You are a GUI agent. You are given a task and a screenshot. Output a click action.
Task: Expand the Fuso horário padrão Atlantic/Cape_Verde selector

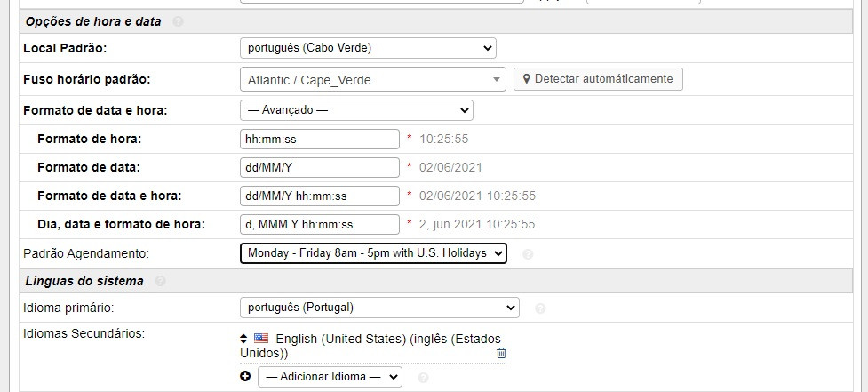[372, 80]
